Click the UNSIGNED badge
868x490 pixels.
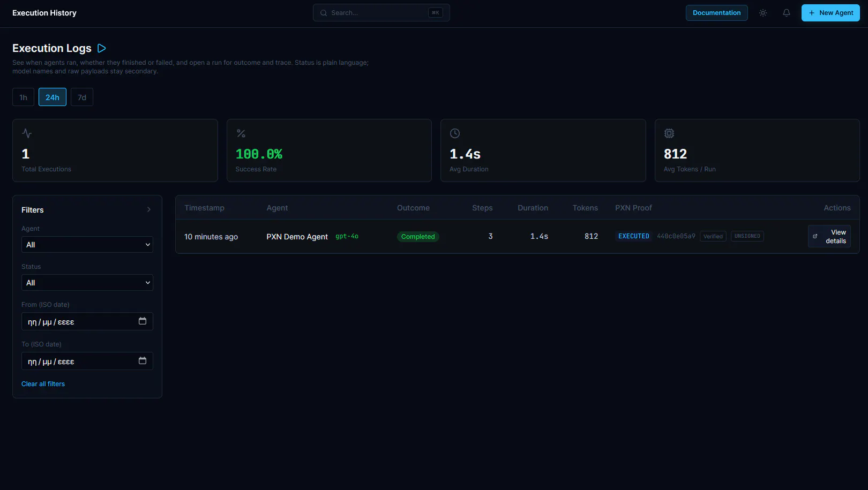[747, 236]
